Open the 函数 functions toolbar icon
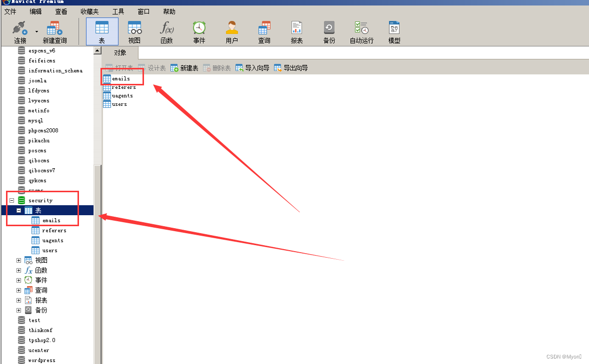Image resolution: width=589 pixels, height=364 pixels. (167, 32)
